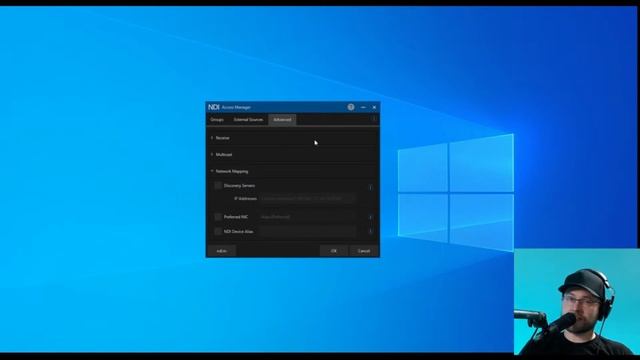640x360 pixels.
Task: Enable the NDI Device Alias checkbox
Action: pyautogui.click(x=218, y=231)
